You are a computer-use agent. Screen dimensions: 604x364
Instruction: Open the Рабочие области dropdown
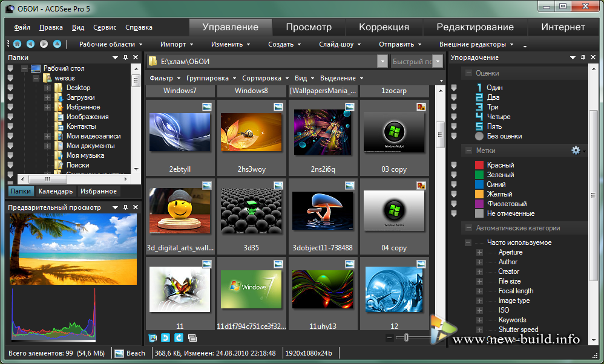(x=111, y=44)
